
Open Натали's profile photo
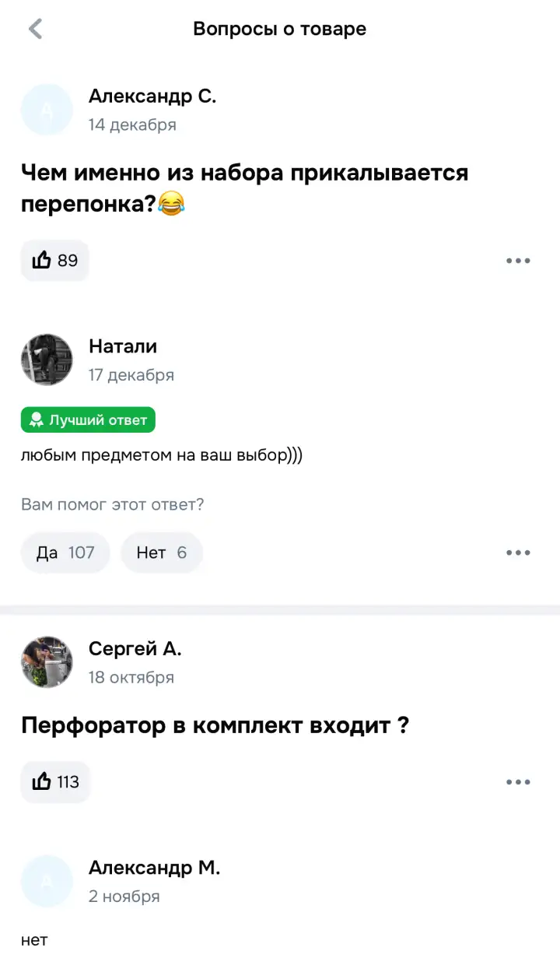pos(47,360)
